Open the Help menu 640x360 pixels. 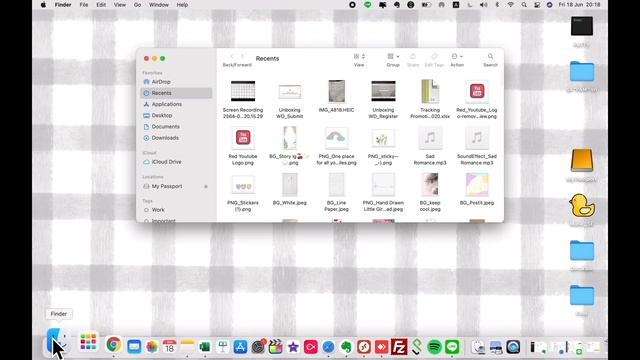pos(182,5)
